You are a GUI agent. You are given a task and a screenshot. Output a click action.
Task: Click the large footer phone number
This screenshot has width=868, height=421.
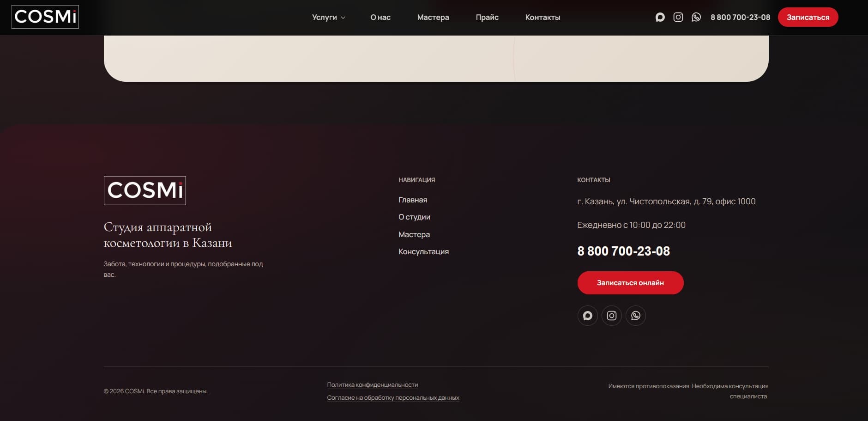[624, 251]
